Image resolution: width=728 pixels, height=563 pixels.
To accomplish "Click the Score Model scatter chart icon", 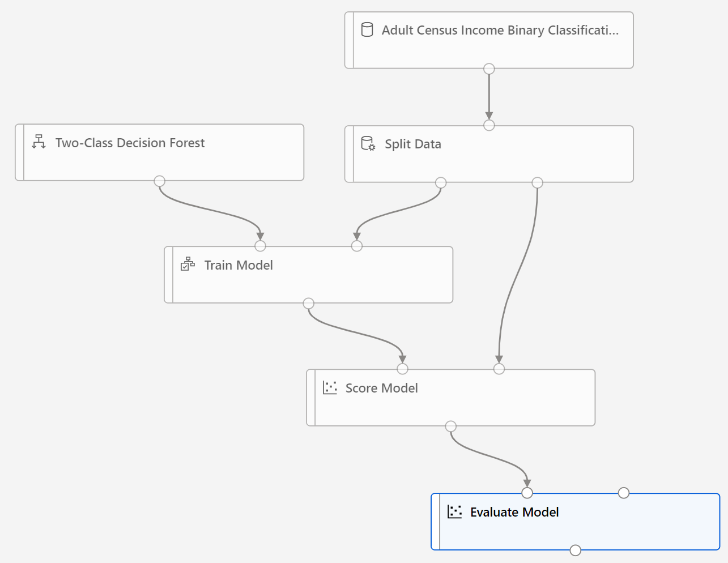I will (x=330, y=387).
